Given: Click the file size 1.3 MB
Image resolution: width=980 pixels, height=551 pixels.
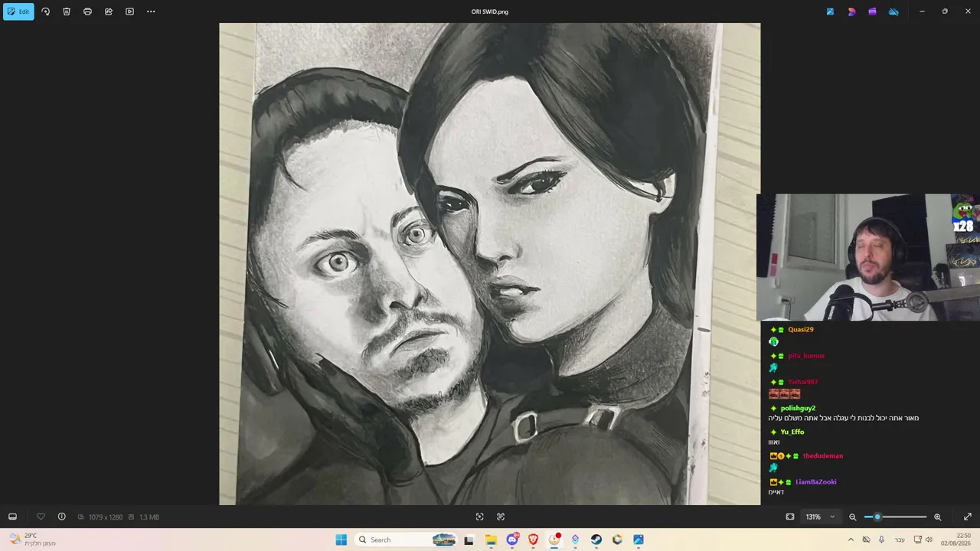Looking at the screenshot, I should pyautogui.click(x=149, y=517).
